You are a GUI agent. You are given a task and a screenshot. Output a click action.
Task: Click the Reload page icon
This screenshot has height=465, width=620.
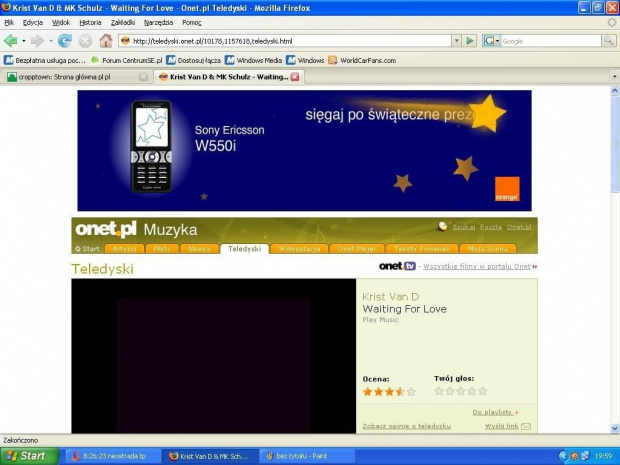coord(65,41)
